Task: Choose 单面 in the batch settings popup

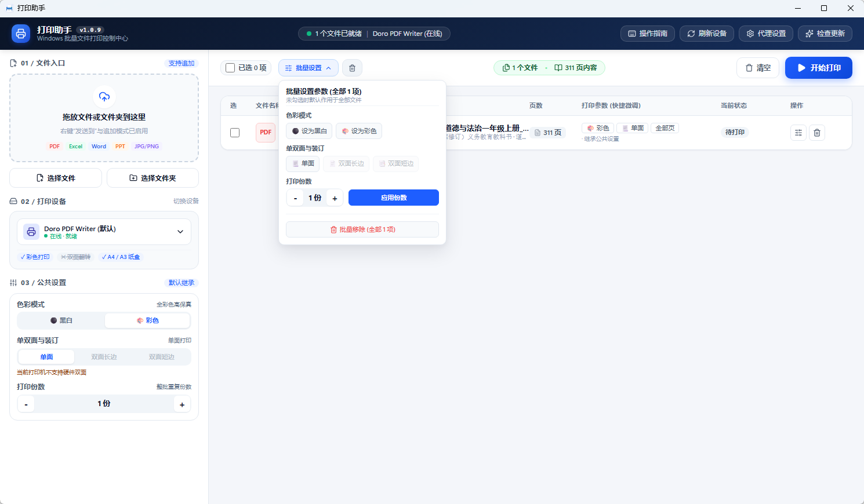Action: tap(303, 164)
